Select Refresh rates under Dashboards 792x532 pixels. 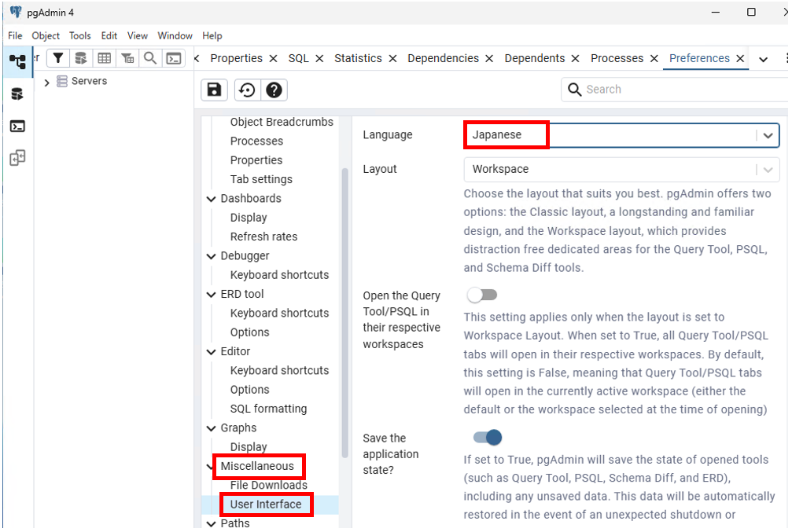coord(263,237)
